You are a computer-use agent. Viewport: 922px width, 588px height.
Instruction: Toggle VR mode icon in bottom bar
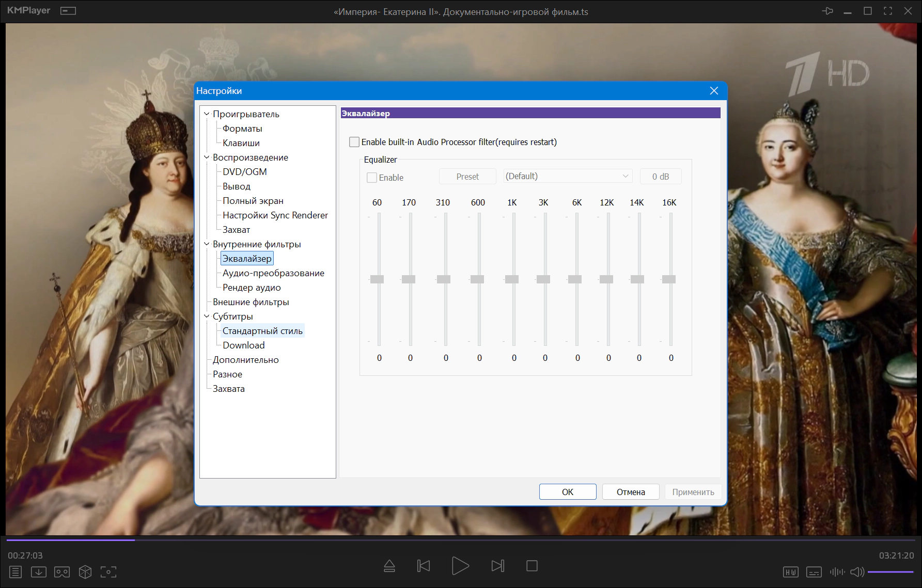(62, 572)
